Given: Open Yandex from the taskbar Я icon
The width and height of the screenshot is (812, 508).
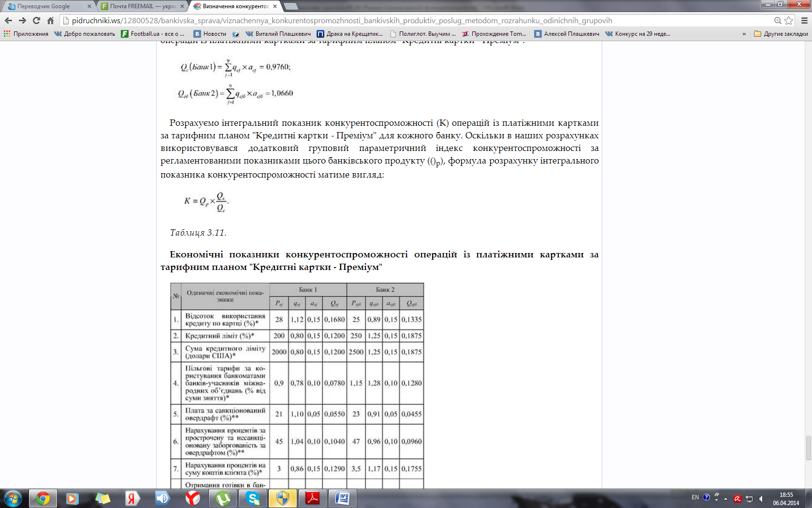Looking at the screenshot, I should (132, 498).
